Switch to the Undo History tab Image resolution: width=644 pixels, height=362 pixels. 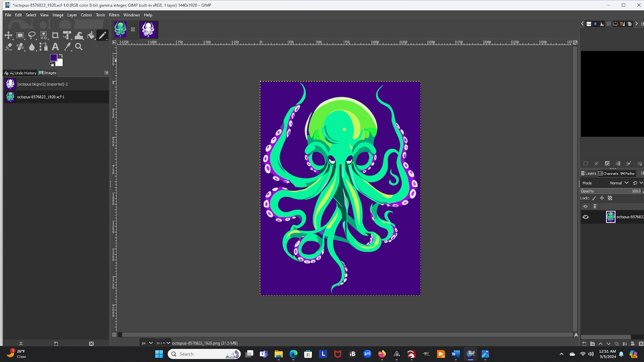23,73
